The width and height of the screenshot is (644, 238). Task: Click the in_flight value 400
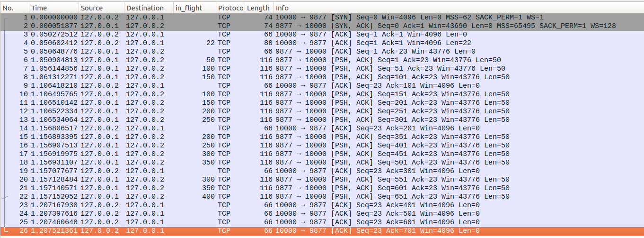click(x=208, y=197)
